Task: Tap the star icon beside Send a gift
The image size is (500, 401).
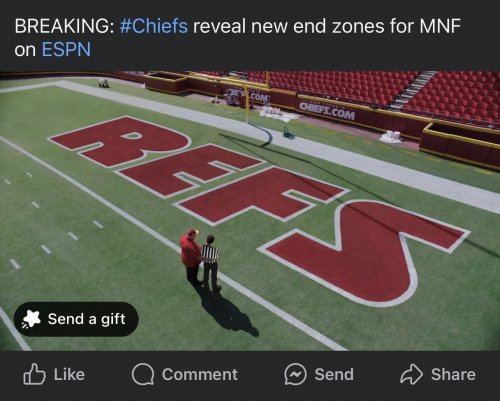Action: pos(31,319)
